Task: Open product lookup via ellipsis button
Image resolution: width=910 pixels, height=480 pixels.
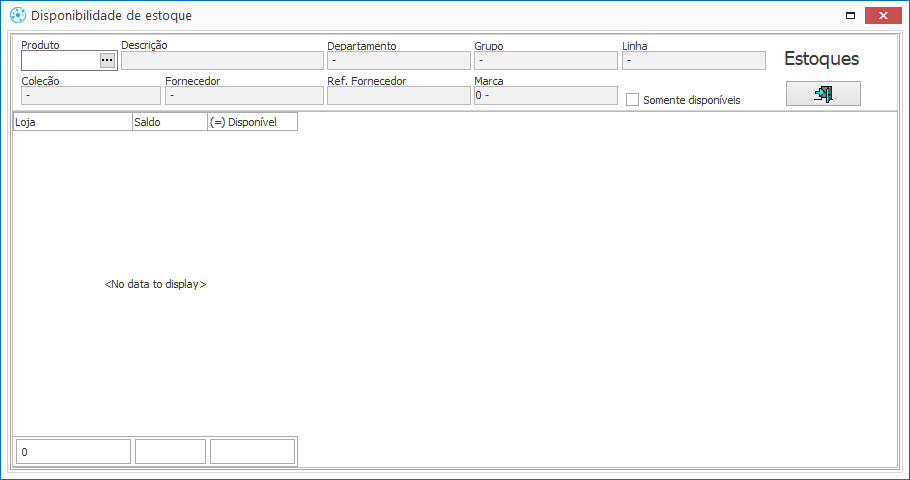Action: 107,60
